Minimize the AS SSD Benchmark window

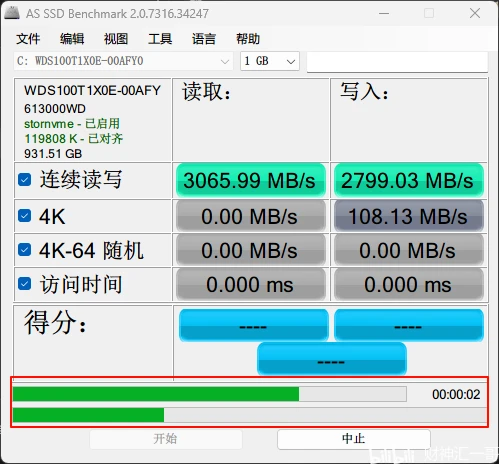click(384, 13)
